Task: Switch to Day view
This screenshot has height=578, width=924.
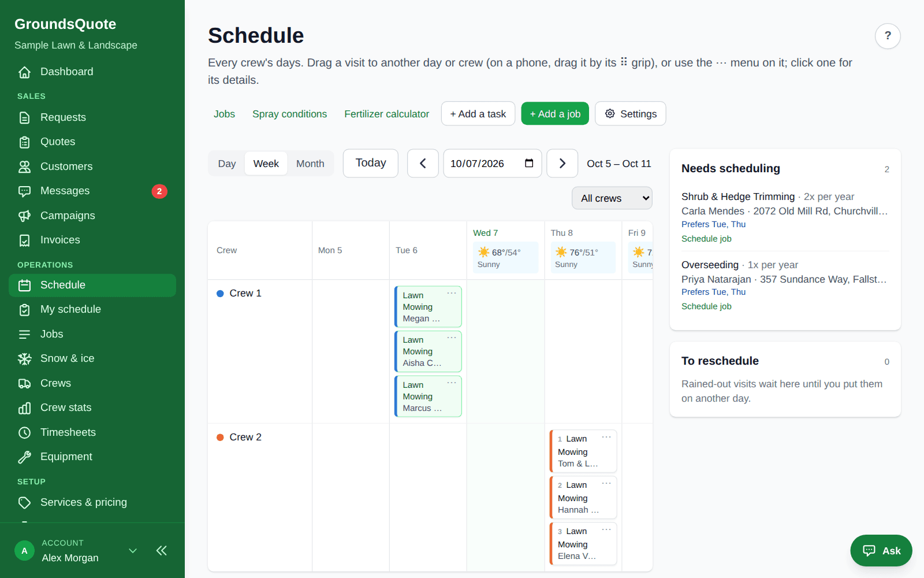Action: click(x=227, y=164)
